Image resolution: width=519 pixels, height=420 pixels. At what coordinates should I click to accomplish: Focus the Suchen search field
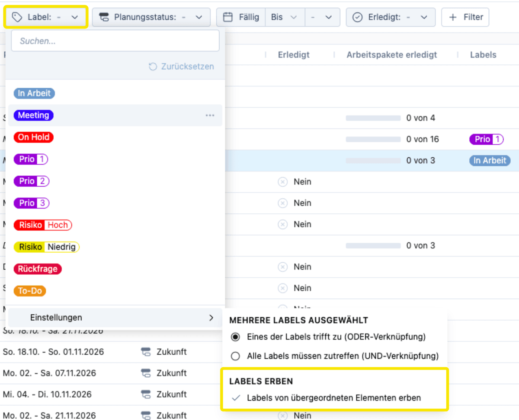point(115,41)
